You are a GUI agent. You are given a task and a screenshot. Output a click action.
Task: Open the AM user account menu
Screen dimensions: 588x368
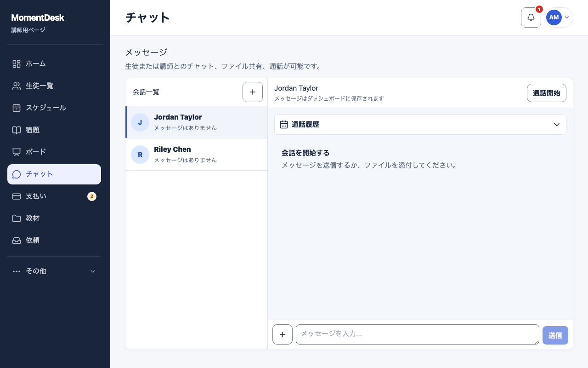[559, 17]
